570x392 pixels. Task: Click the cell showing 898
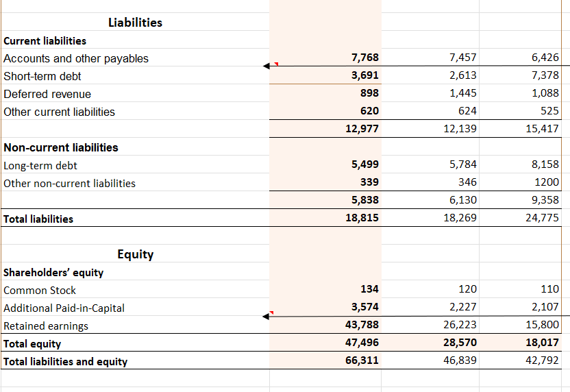click(x=325, y=93)
